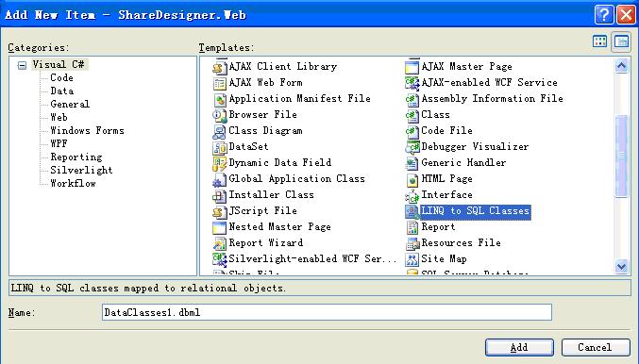Click the Report template icon
This screenshot has width=639, height=364.
(412, 227)
